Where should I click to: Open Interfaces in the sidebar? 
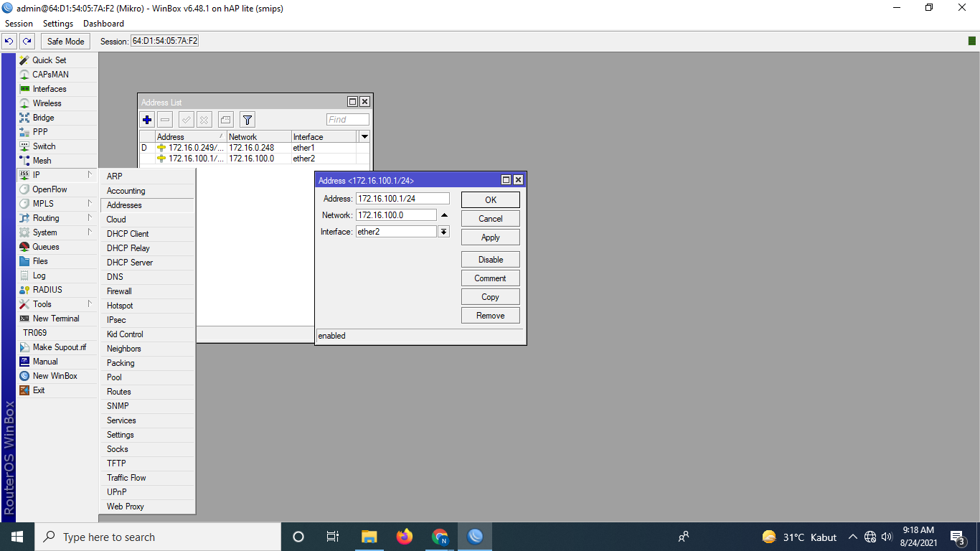[x=57, y=89]
